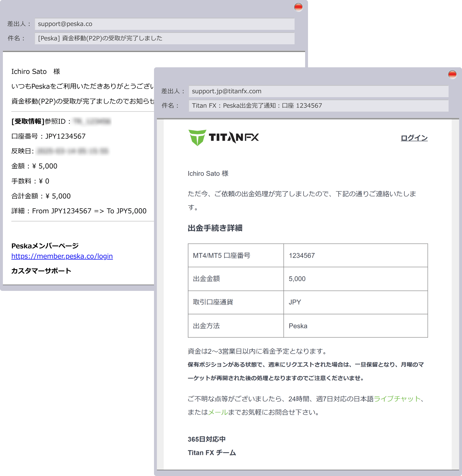Click the green メール link
Image resolution: width=462 pixels, height=476 pixels.
(x=218, y=412)
